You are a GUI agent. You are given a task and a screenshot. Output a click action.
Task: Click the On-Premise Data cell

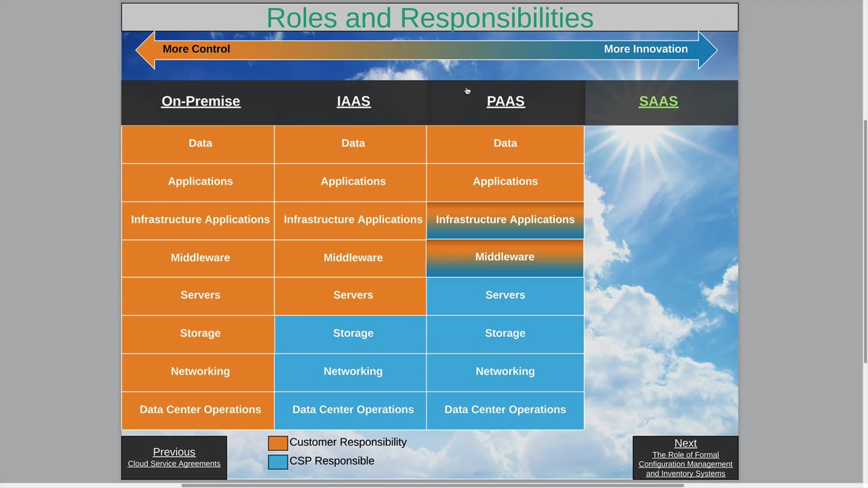click(198, 144)
